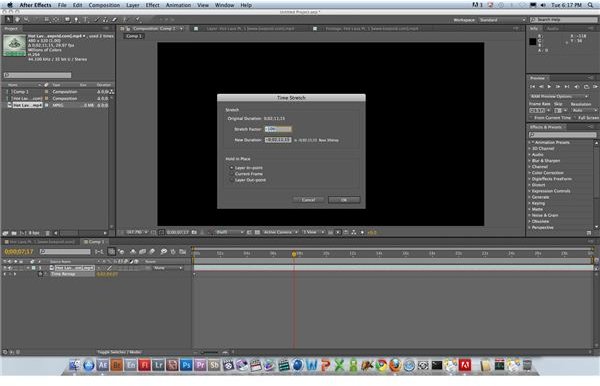Open Premiere Pro from the dock
The width and height of the screenshot is (600, 386).
(x=201, y=365)
